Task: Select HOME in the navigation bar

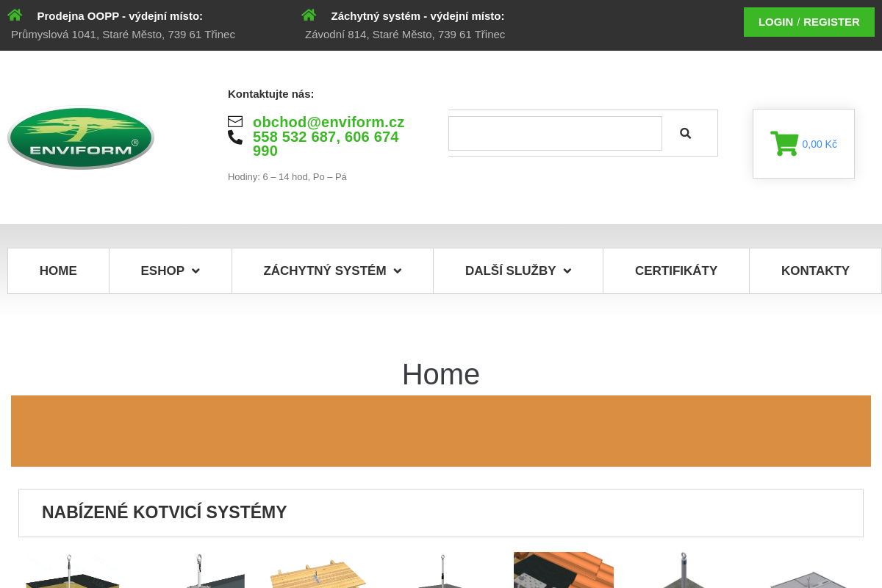Action: pos(58,270)
